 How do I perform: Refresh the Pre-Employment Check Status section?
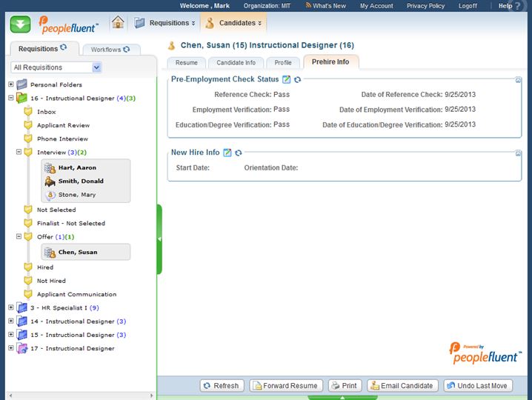point(297,79)
